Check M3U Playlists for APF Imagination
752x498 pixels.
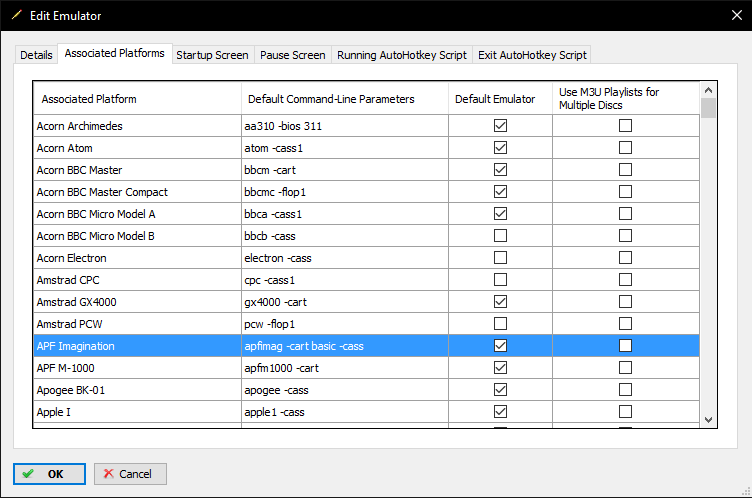(x=625, y=346)
